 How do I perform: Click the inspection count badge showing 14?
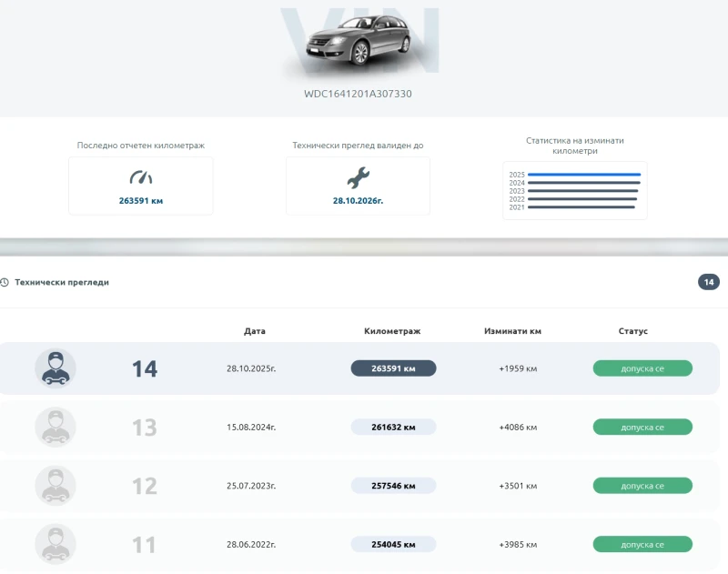pyautogui.click(x=708, y=282)
